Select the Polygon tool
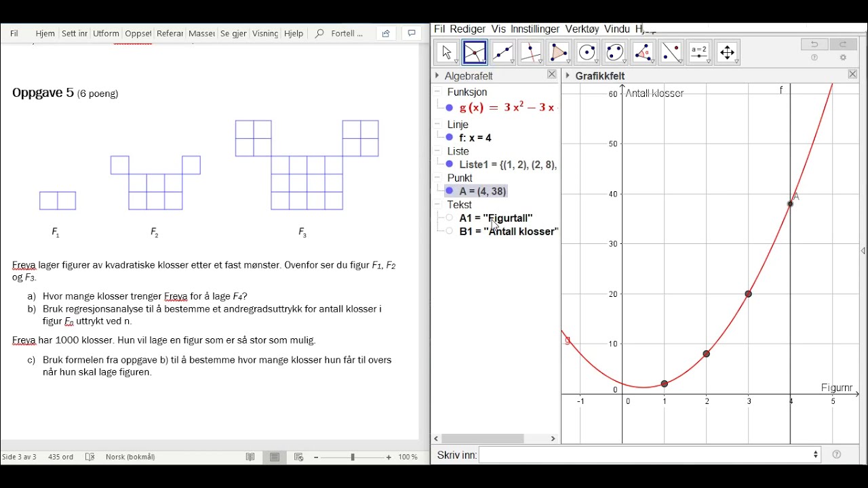 (559, 52)
